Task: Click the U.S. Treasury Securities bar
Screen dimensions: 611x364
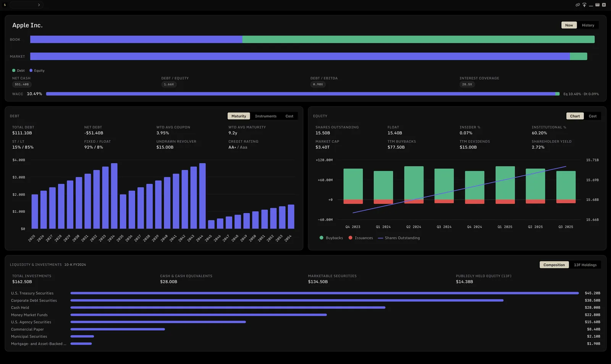Action: [x=325, y=293]
